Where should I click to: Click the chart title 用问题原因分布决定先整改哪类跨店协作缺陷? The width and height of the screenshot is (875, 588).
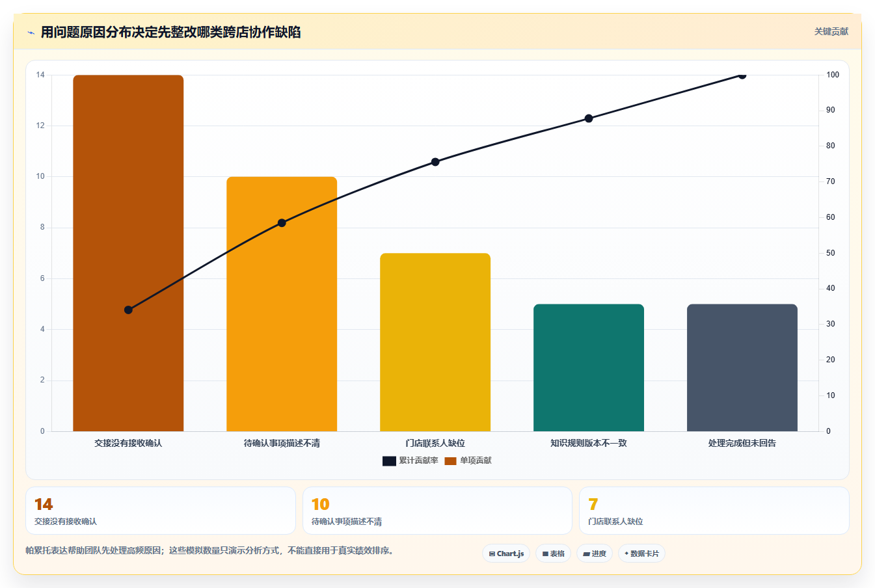[170, 32]
